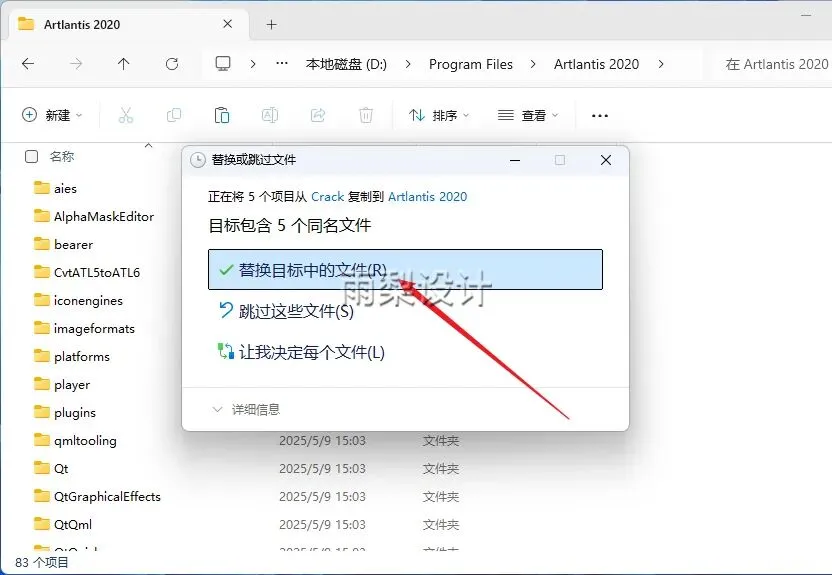Choose 替换目标中的文件(R) in the dialog

[x=405, y=269]
